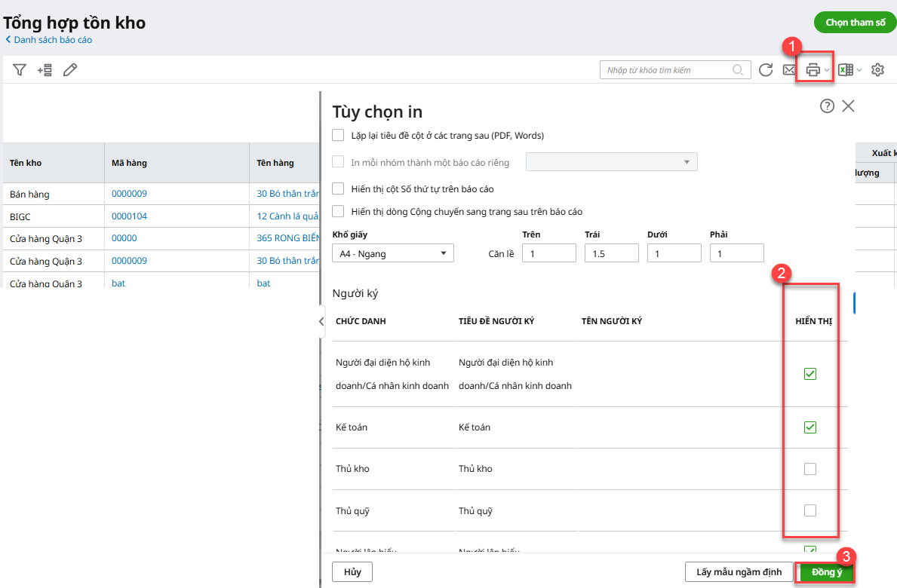This screenshot has height=588, width=897.
Task: Expand the print dropdown arrow
Action: coord(827,71)
